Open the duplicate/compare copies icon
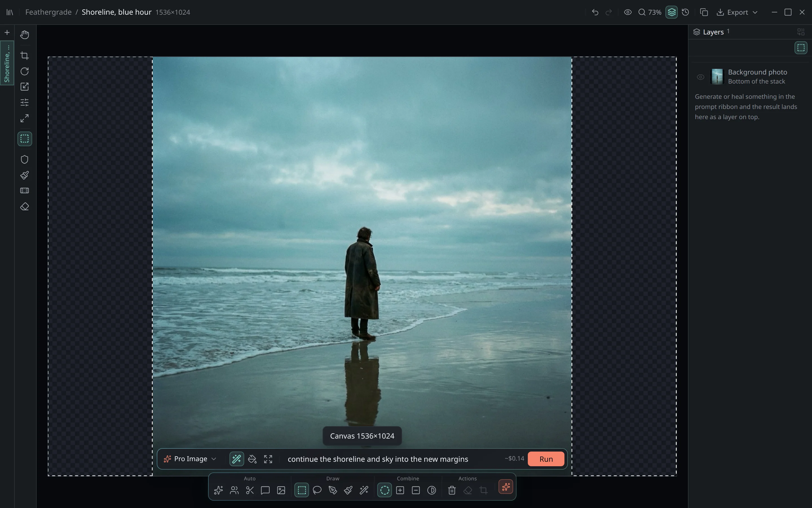This screenshot has height=508, width=812. [x=704, y=12]
